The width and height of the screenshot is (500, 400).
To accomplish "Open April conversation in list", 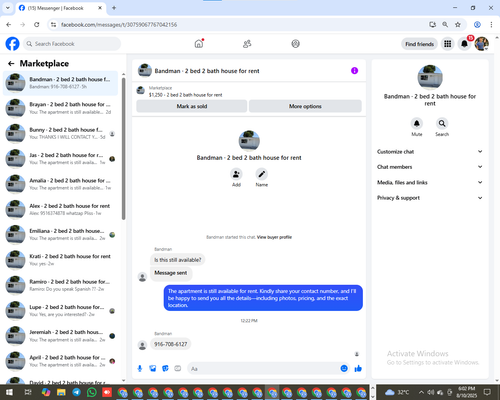I will coord(60,361).
